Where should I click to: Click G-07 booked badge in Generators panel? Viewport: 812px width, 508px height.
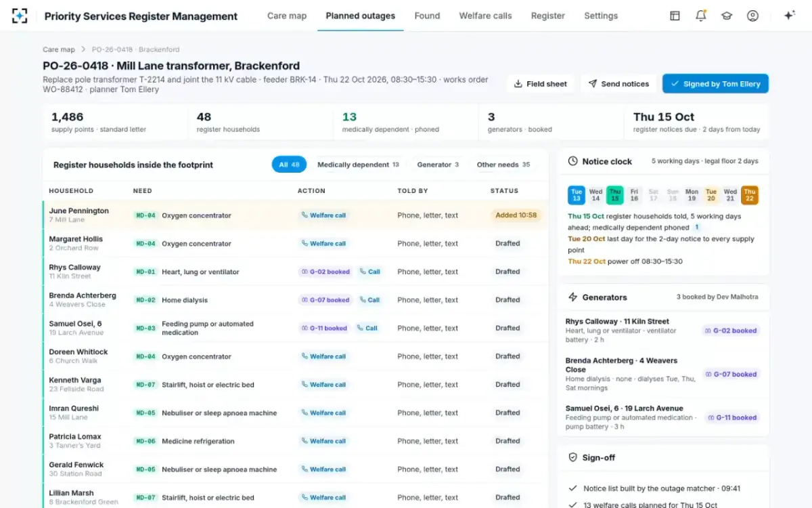click(731, 375)
